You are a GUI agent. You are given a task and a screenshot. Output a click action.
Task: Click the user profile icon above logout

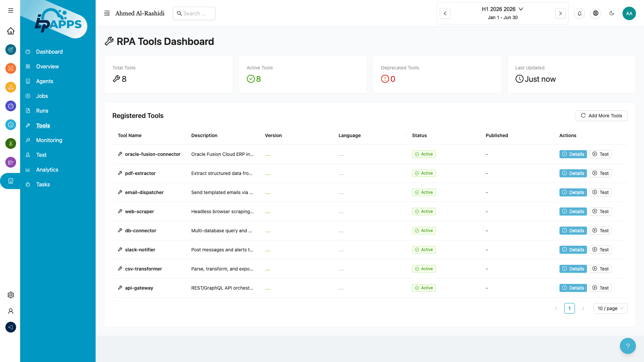click(x=10, y=311)
